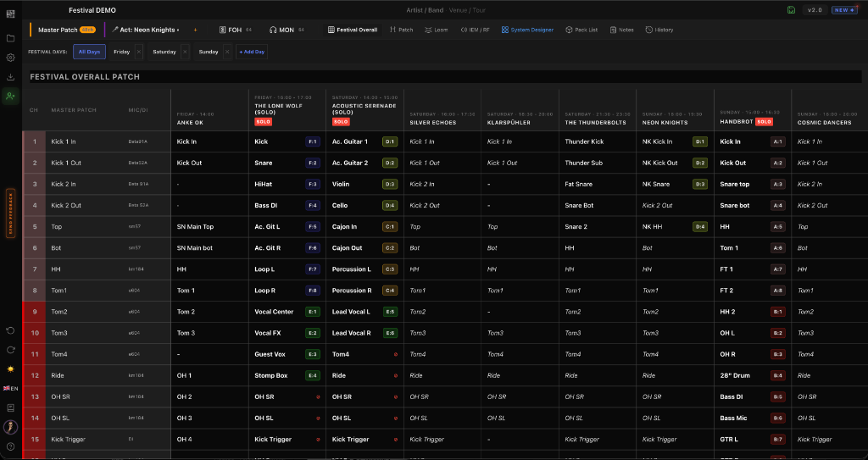Viewport: 868px width, 460px height.
Task: Toggle light mode with the sun icon
Action: point(10,369)
